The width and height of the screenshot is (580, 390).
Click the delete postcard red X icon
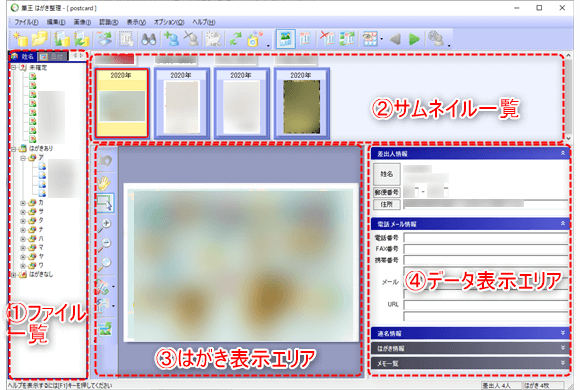pyautogui.click(x=327, y=39)
